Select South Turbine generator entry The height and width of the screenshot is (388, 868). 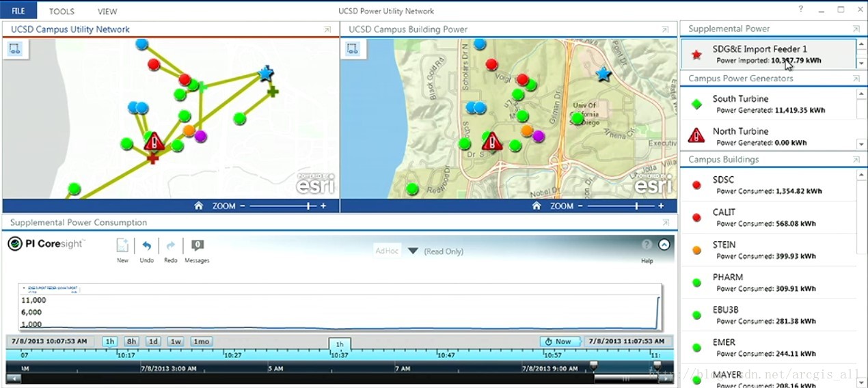768,104
